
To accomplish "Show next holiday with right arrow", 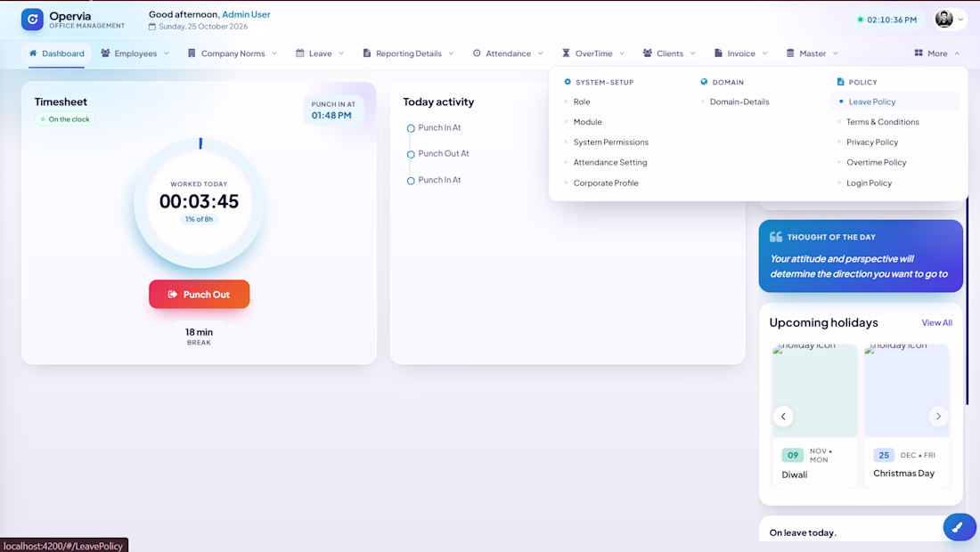I will coord(938,417).
